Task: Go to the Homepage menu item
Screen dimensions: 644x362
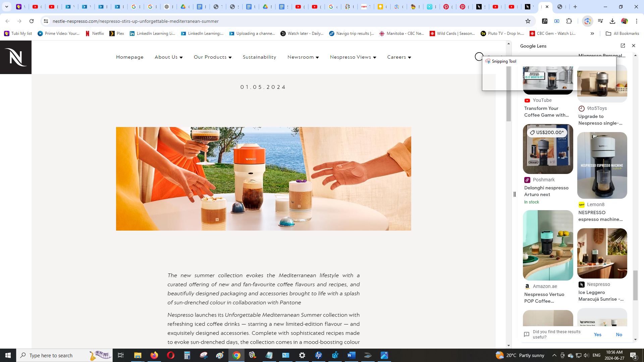Action: 130,57
